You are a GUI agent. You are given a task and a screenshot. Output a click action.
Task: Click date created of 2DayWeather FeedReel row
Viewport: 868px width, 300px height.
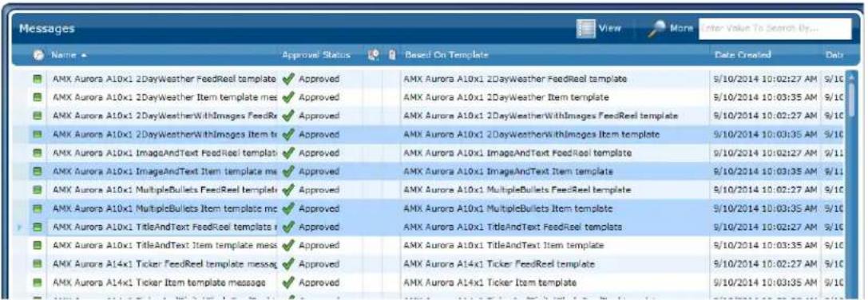tap(766, 79)
